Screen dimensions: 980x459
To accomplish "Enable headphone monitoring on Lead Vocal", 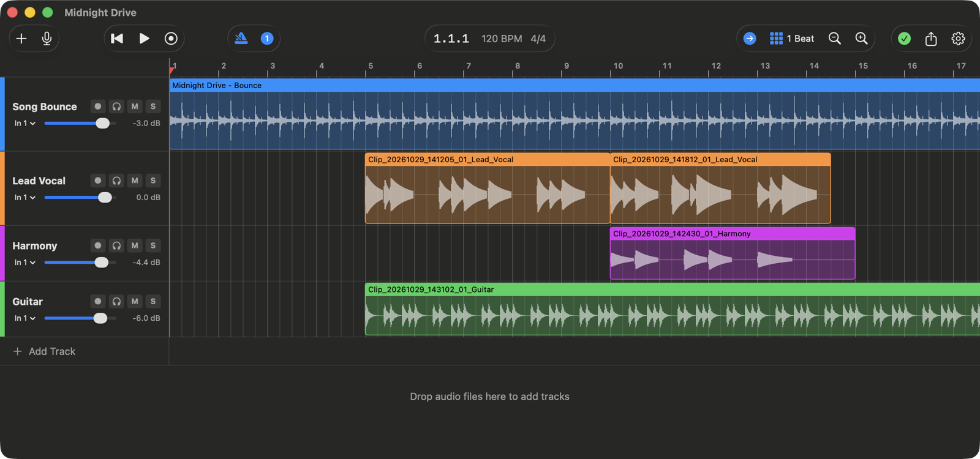I will click(x=116, y=181).
